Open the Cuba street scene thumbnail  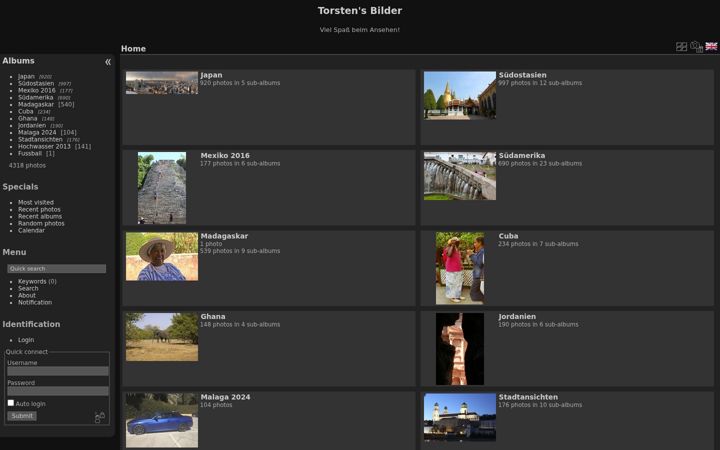pyautogui.click(x=460, y=268)
